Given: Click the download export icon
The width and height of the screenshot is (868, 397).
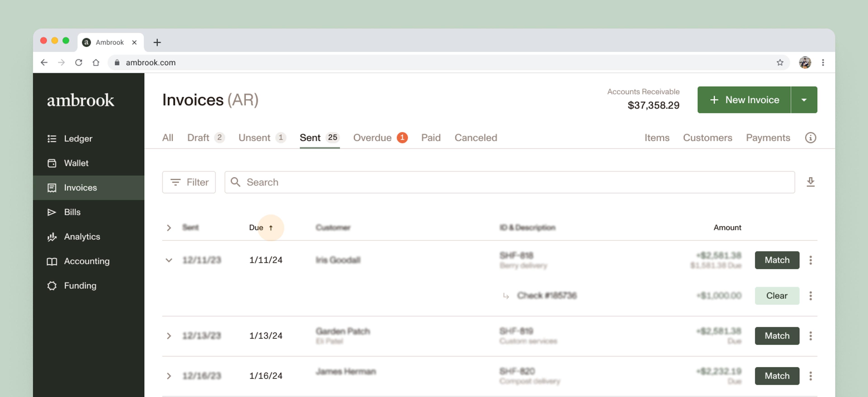Looking at the screenshot, I should [810, 182].
